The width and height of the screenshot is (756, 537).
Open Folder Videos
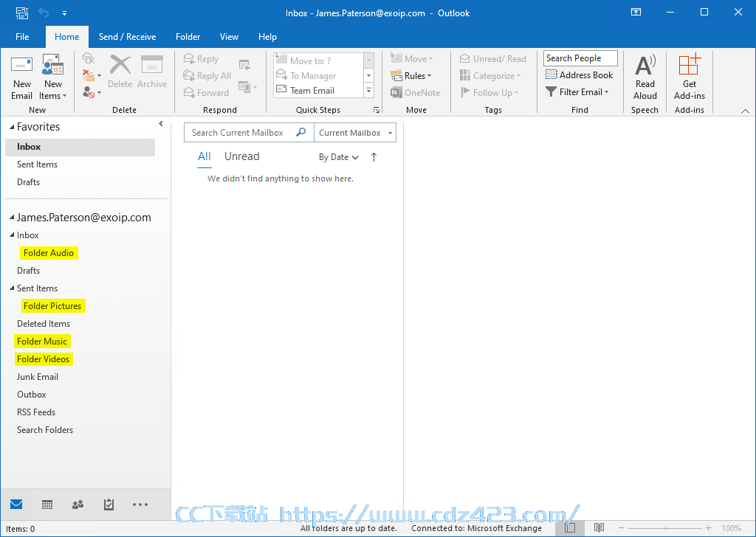(x=44, y=359)
